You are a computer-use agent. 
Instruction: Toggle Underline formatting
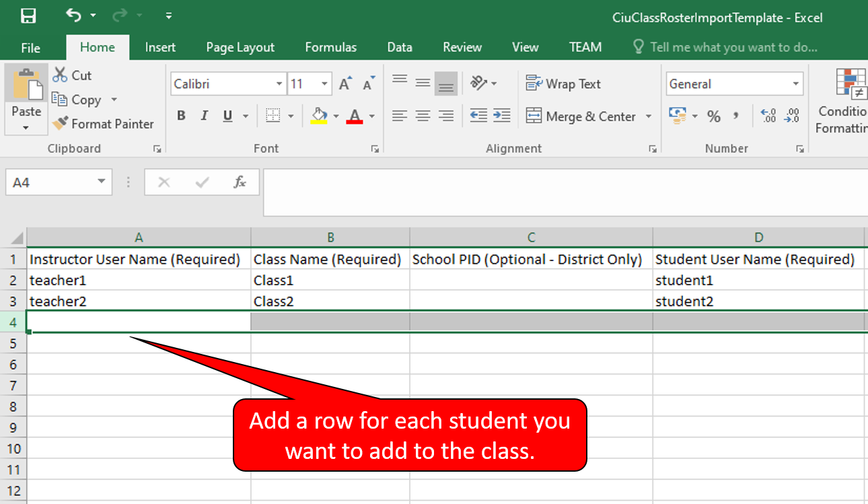227,116
